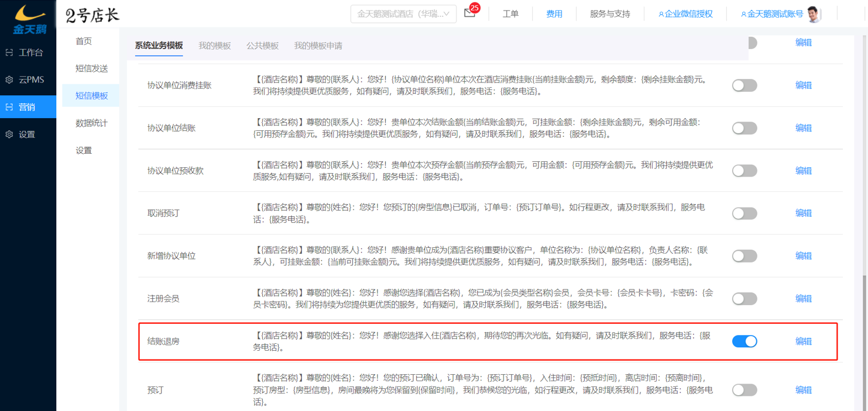Switch to 我的模板 tab
This screenshot has height=411, width=868.
point(214,46)
